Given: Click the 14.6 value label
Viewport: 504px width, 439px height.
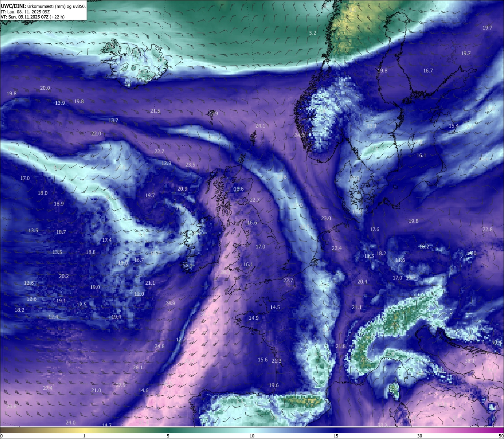Looking at the screenshot, I should (143, 391).
